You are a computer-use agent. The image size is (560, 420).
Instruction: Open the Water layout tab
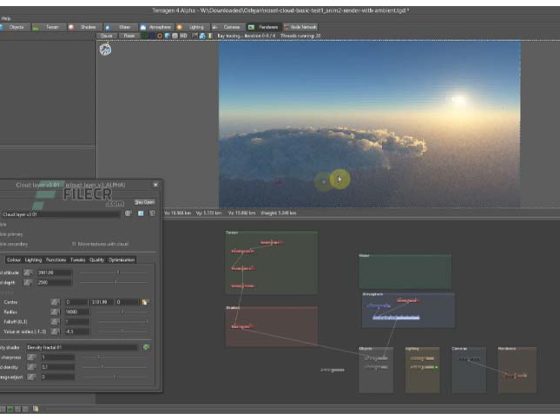pyautogui.click(x=121, y=27)
